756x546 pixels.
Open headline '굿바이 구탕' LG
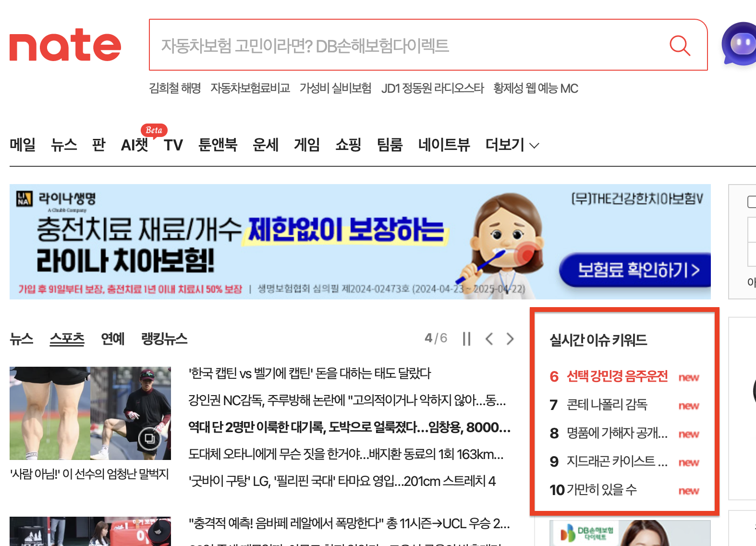click(x=342, y=481)
